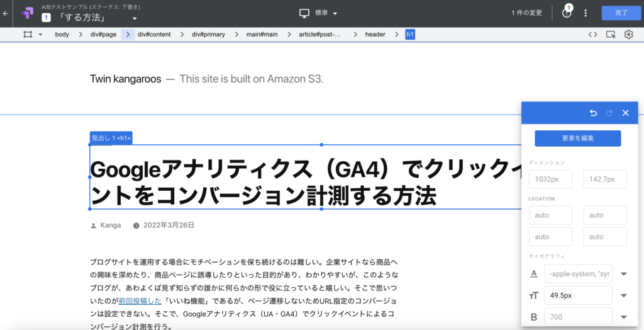This screenshot has height=330, width=644.
Task: Click the bold B font weight icon
Action: (x=534, y=317)
